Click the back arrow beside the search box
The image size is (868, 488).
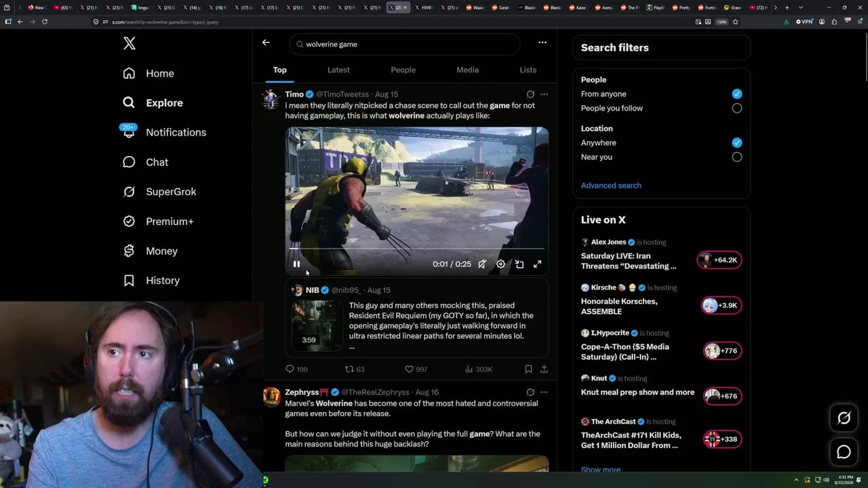coord(266,43)
